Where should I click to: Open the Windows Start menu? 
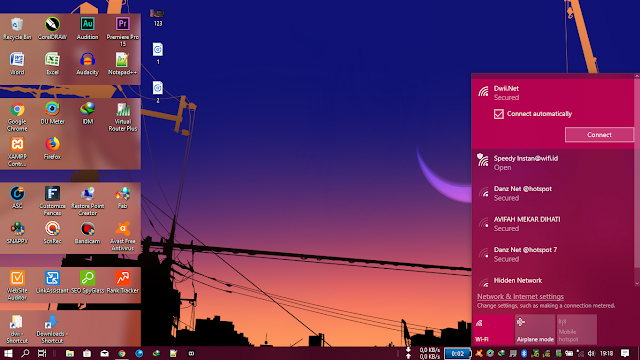click(x=8, y=353)
